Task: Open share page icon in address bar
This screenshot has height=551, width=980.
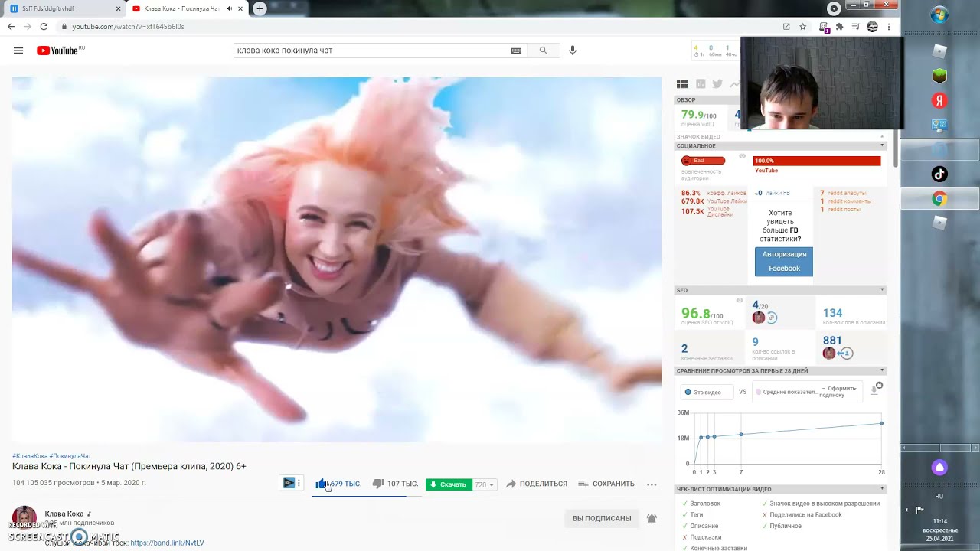Action: coord(786,26)
